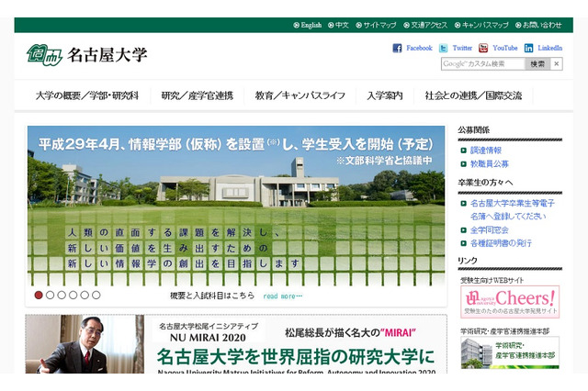This screenshot has width=588, height=391.
Task: Select the fifth slideshow dot
Action: [x=85, y=296]
